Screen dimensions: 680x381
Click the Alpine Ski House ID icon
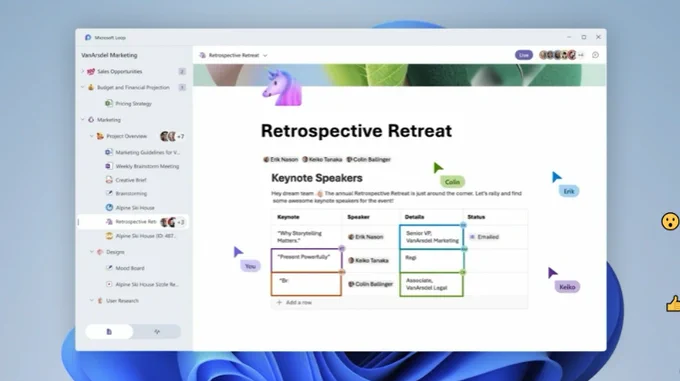click(109, 236)
